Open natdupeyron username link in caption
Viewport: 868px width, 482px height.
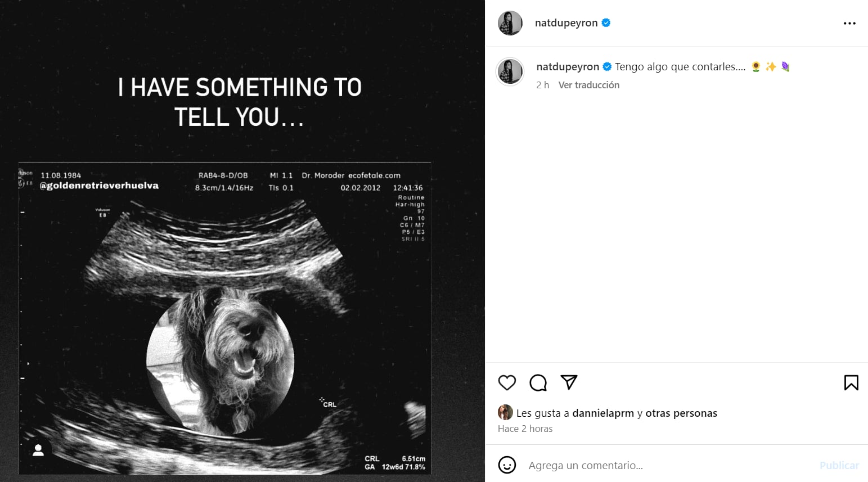pos(568,66)
